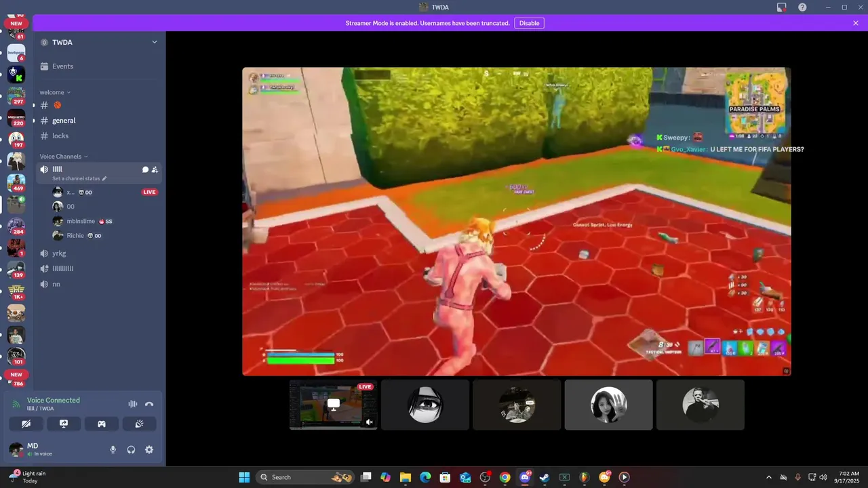Open the TWDA server dropdown menu
Viewport: 868px width, 488px height.
point(98,42)
